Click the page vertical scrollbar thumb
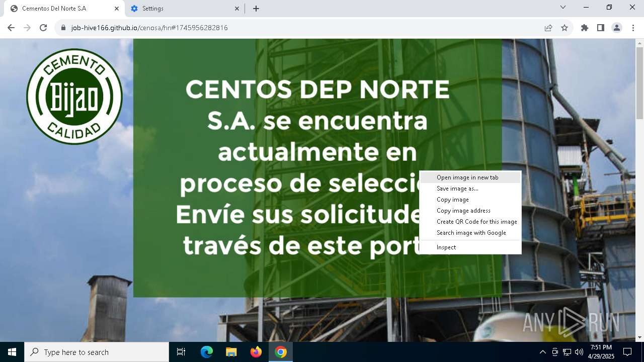This screenshot has height=362, width=644. pos(639,83)
